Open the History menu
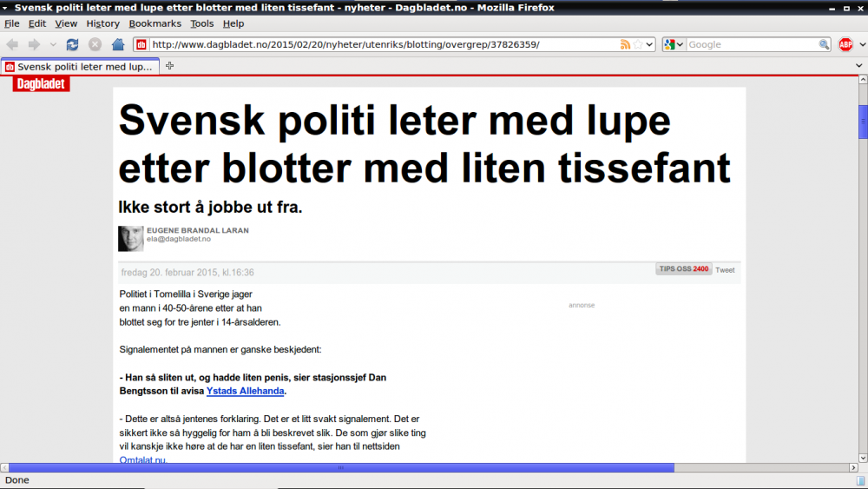 tap(102, 23)
